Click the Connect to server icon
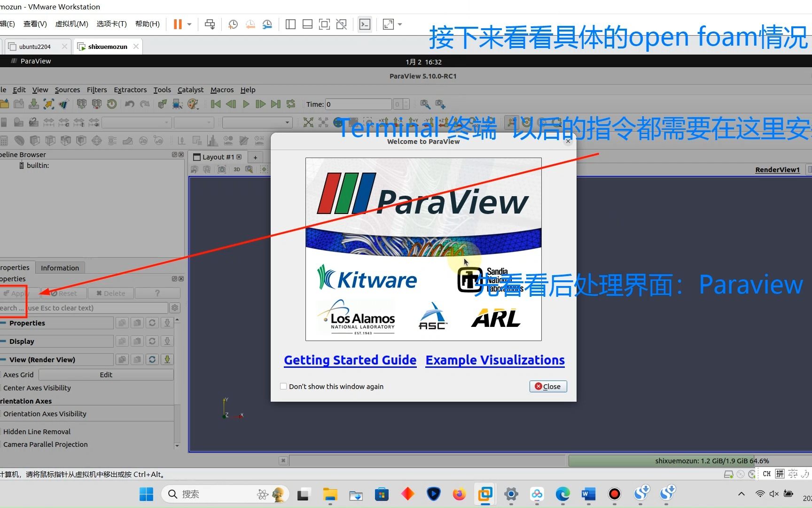This screenshot has height=508, width=812. tap(81, 104)
